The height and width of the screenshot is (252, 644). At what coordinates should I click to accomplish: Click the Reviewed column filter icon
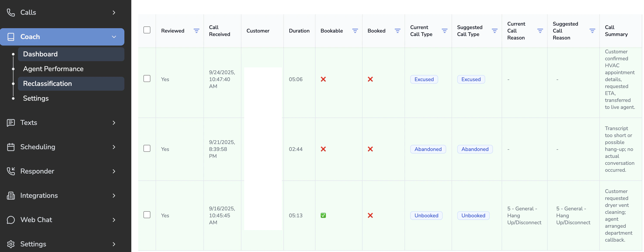coord(196,31)
